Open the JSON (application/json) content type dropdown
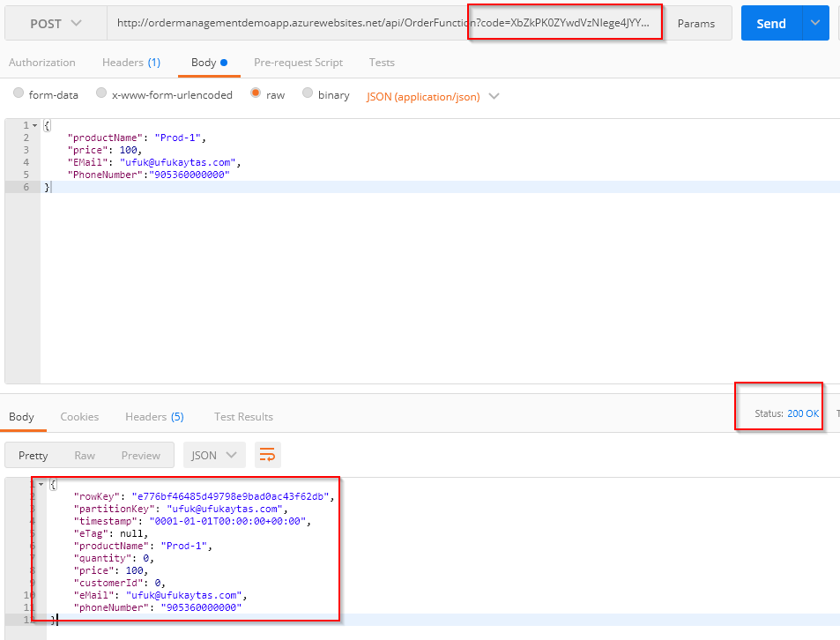This screenshot has width=840, height=640. (433, 97)
